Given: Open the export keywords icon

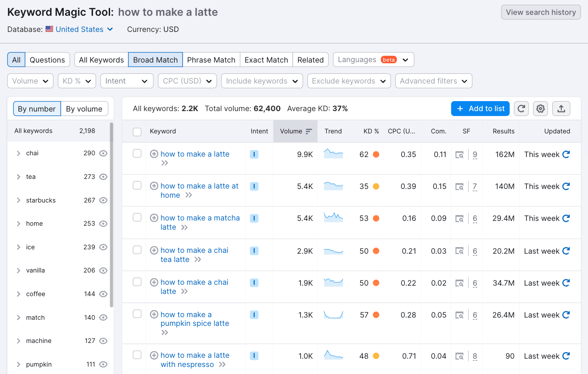Looking at the screenshot, I should coord(561,108).
